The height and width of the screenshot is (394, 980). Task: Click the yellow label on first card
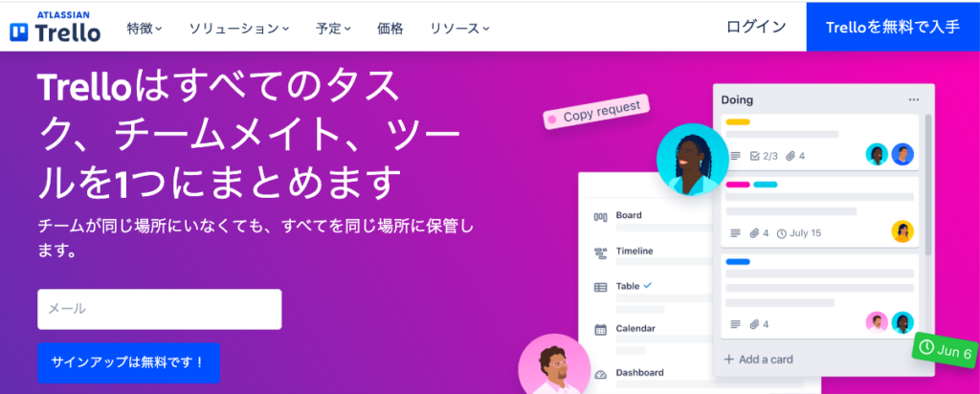pos(738,121)
